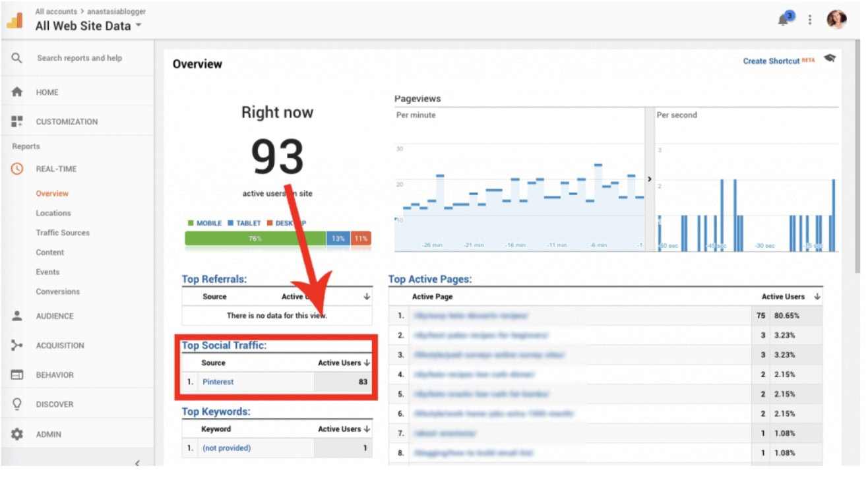Click the Google Analytics logo

point(15,20)
